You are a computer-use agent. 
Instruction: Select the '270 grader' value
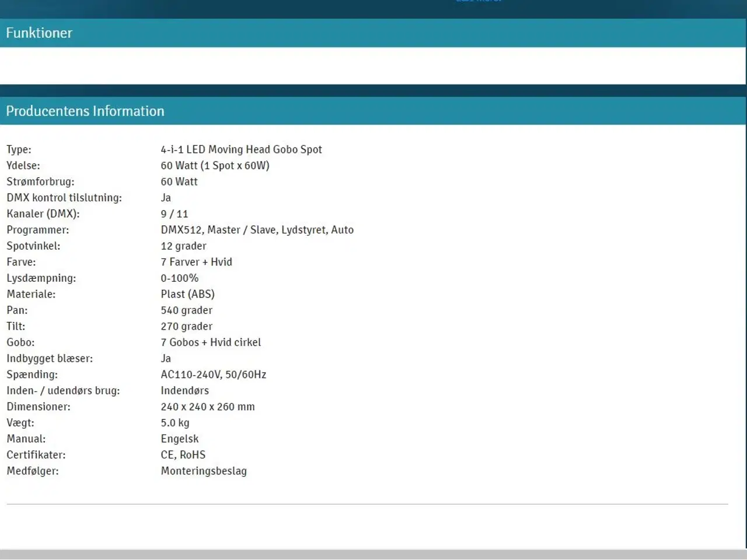click(187, 326)
